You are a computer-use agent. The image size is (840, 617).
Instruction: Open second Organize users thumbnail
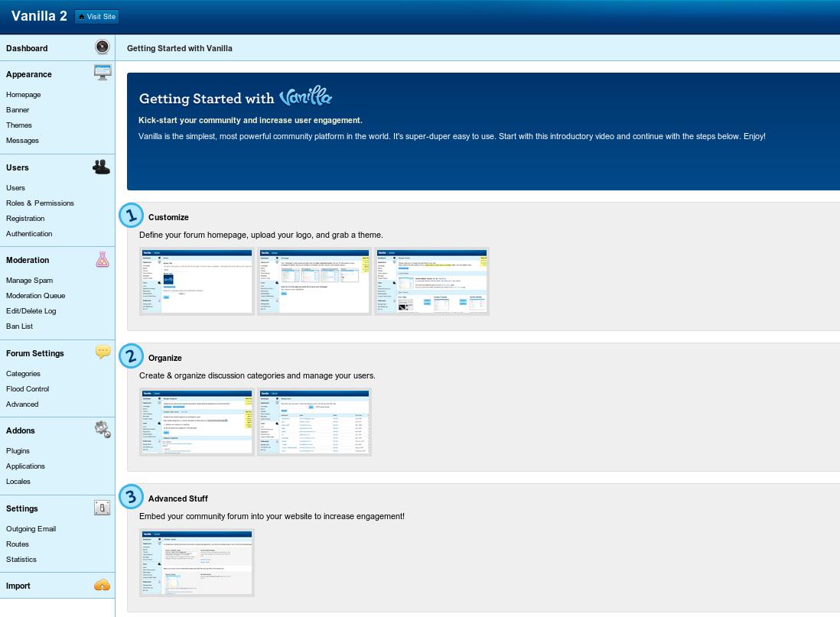(x=314, y=422)
